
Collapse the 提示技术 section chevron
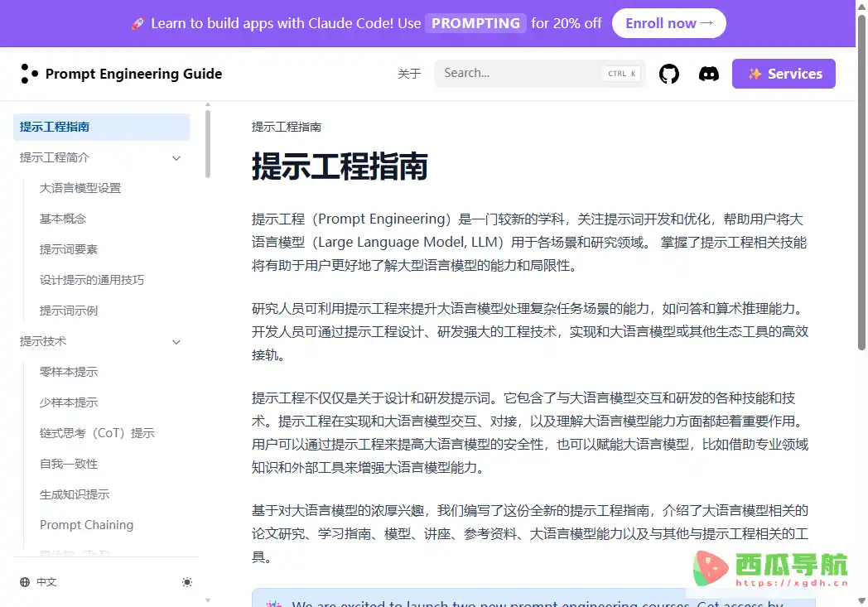[176, 342]
